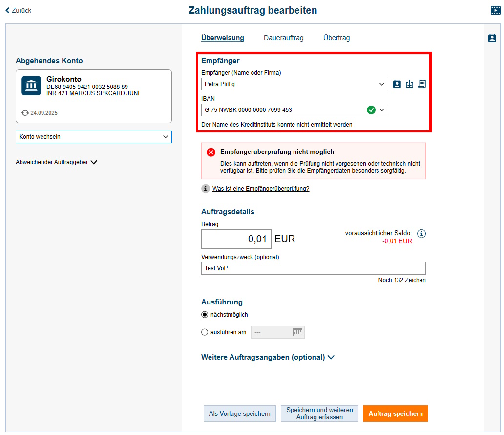Image resolution: width=504 pixels, height=435 pixels.
Task: Click the Girokonto bank building icon
Action: point(31,86)
